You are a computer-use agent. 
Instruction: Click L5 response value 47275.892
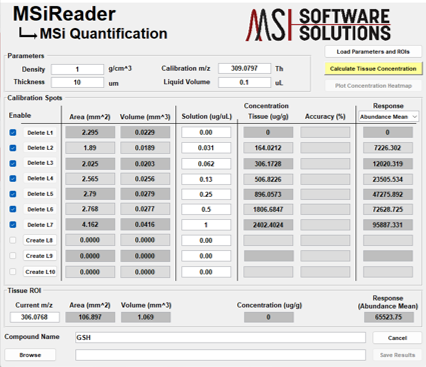[x=388, y=194]
